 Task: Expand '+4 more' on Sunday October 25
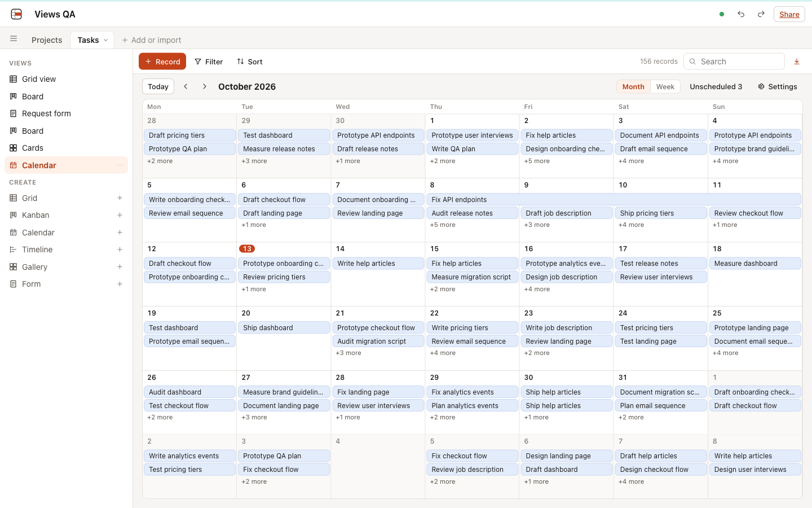tap(725, 353)
